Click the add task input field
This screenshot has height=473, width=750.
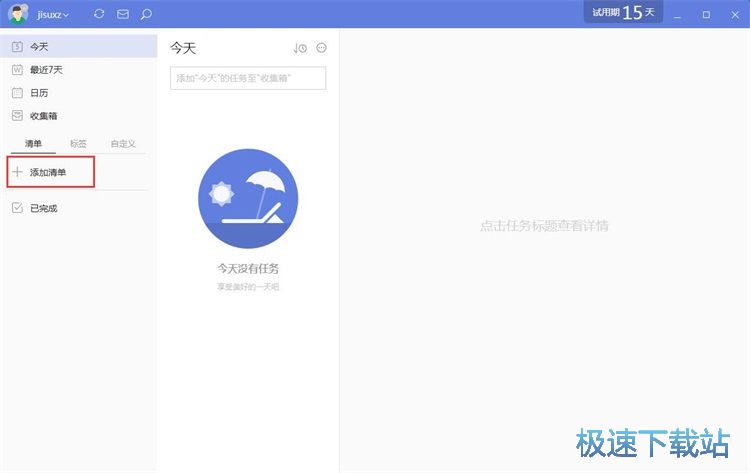pos(248,78)
